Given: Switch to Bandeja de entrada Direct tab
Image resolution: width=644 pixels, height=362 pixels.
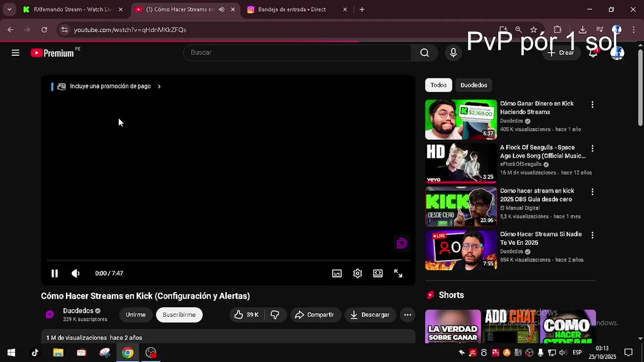Looking at the screenshot, I should tap(292, 10).
